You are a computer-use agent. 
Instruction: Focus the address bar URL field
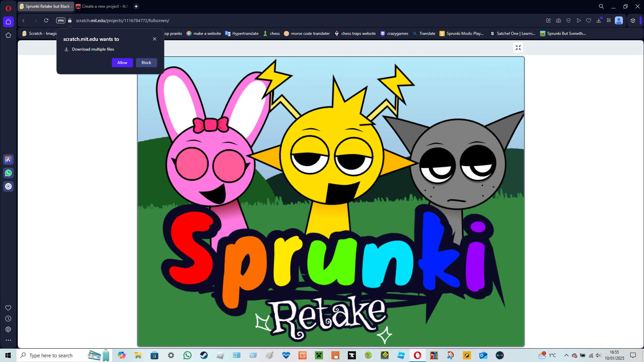pos(122,20)
